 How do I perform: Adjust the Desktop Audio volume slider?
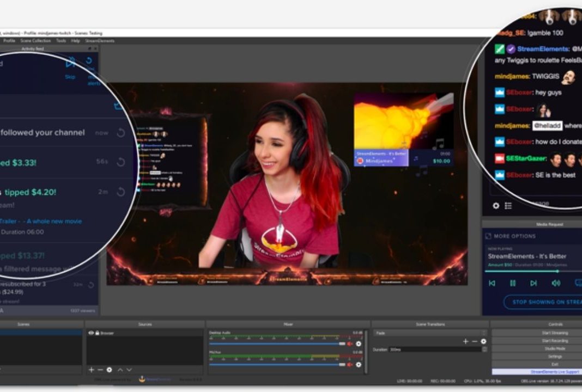(x=277, y=344)
